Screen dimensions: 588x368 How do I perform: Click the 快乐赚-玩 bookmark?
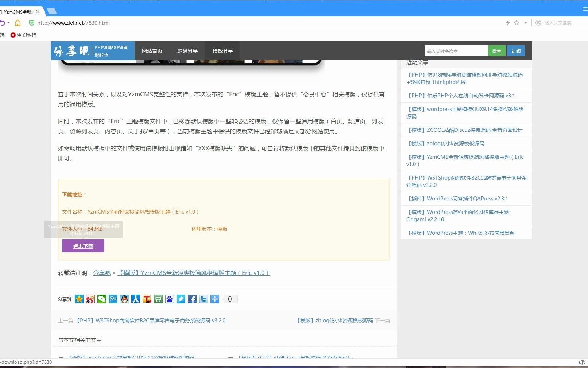pyautogui.click(x=23, y=35)
